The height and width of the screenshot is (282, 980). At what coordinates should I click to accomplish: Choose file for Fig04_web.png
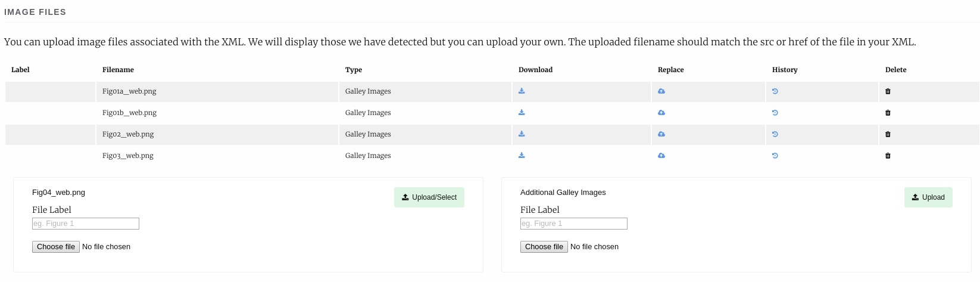pos(56,247)
